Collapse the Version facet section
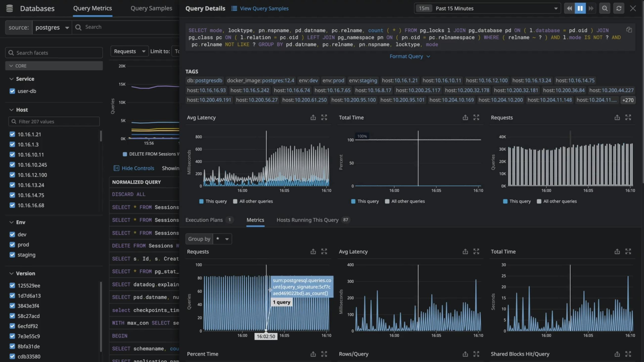644x362 pixels. [11, 273]
